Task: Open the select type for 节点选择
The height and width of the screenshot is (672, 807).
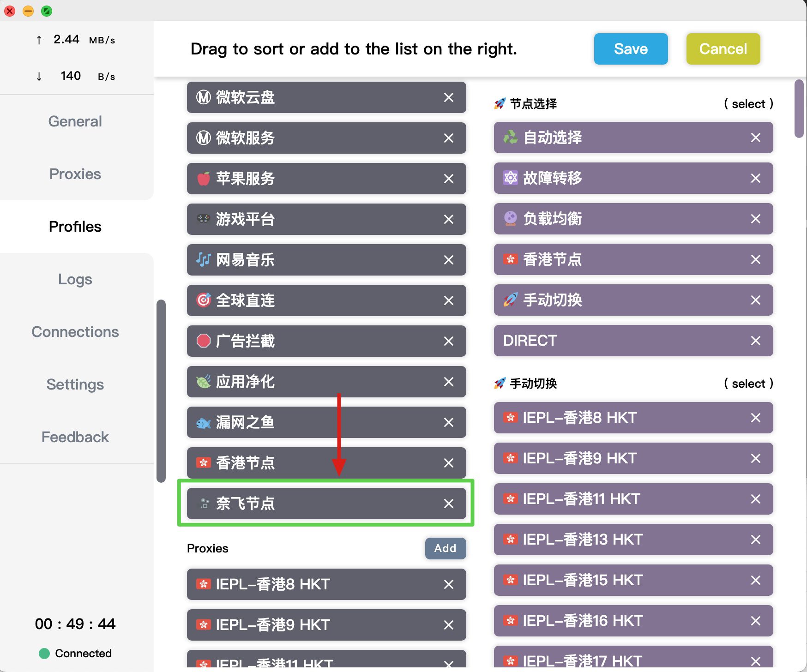Action: click(x=748, y=104)
